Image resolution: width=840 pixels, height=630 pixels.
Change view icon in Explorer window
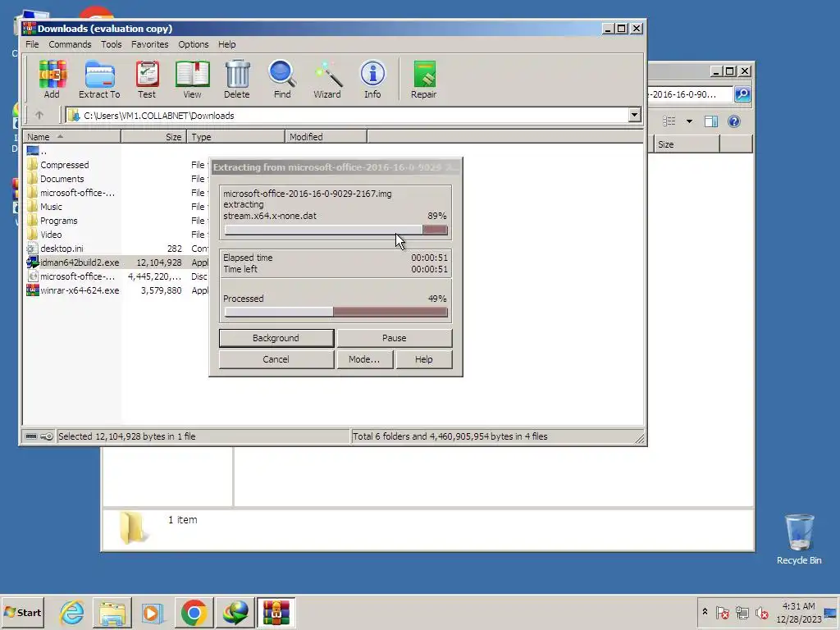pos(669,121)
